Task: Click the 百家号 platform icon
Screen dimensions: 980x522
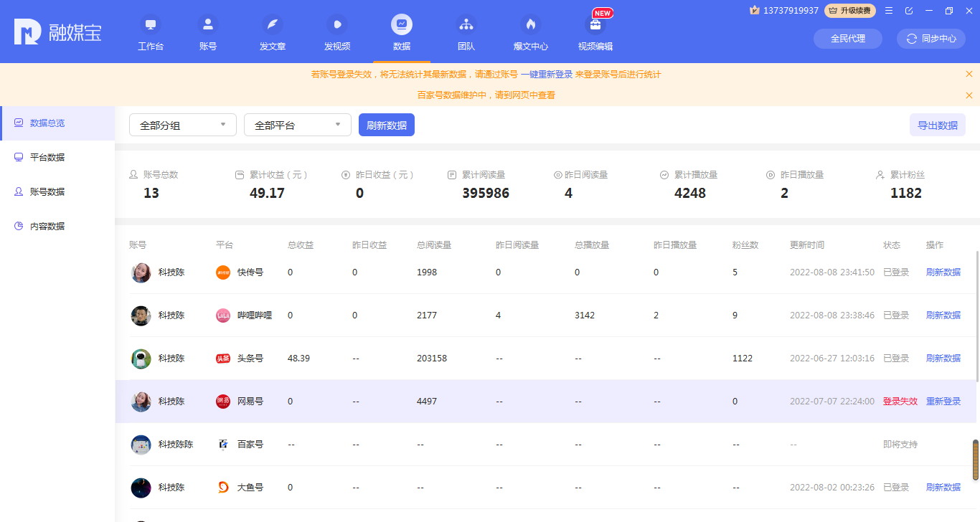Action: [x=223, y=445]
